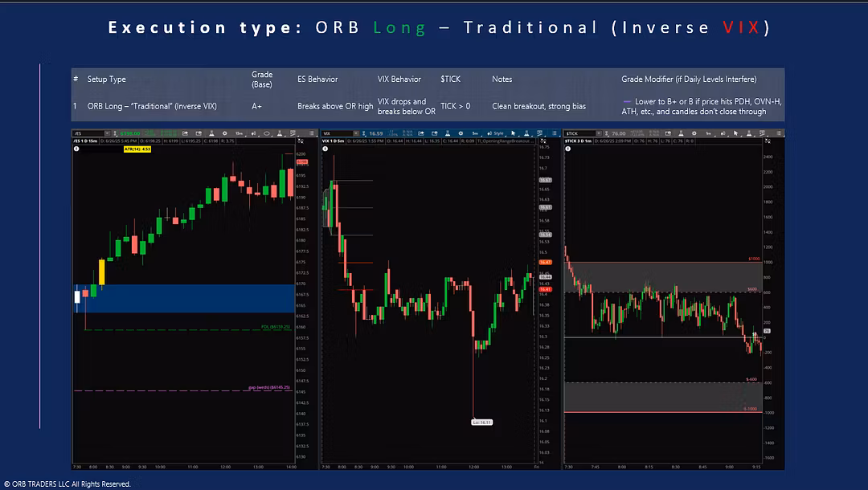The height and width of the screenshot is (490, 868).
Task: Select the ellipse drawing tool on /ES
Action: 267,133
